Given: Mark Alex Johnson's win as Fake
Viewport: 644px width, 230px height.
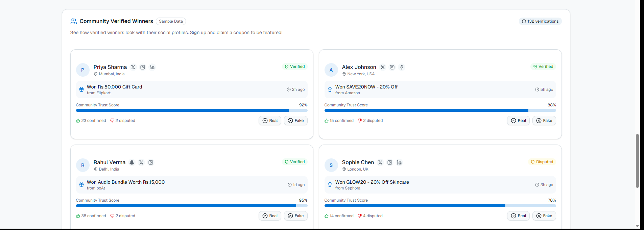Looking at the screenshot, I should click(544, 121).
